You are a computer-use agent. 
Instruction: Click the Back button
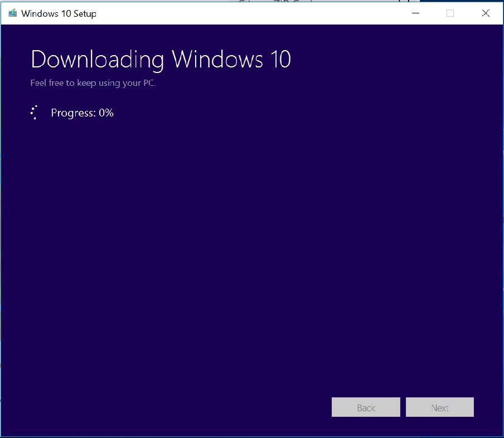[x=366, y=407]
